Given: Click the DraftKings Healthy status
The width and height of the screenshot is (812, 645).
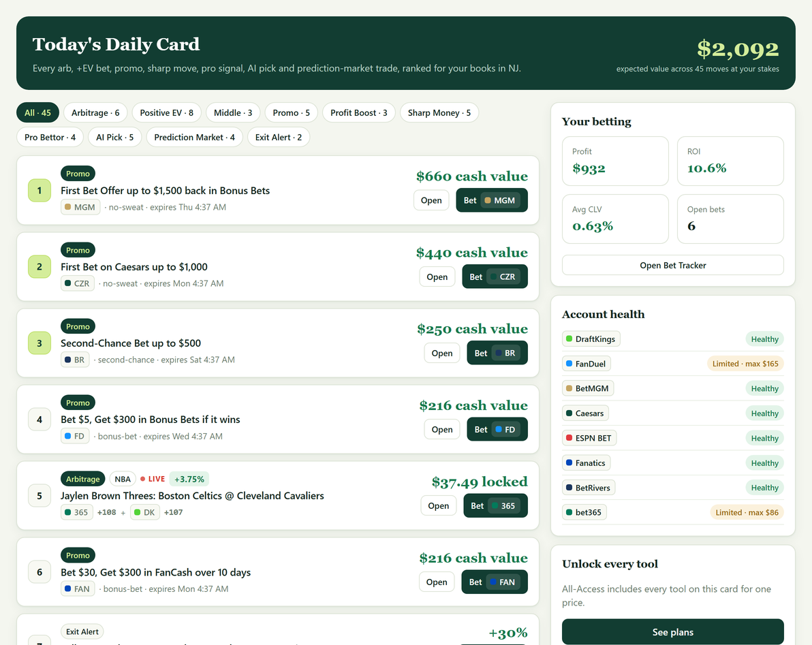Looking at the screenshot, I should (x=765, y=339).
